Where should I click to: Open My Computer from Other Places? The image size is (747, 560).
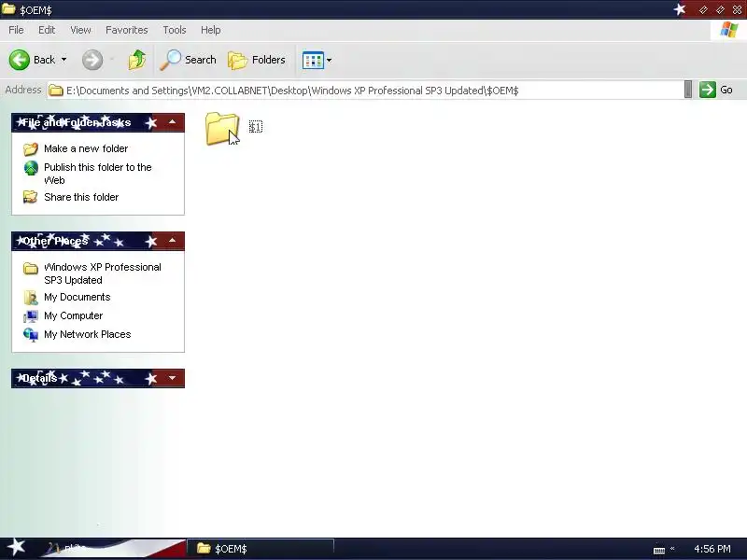[x=74, y=315]
